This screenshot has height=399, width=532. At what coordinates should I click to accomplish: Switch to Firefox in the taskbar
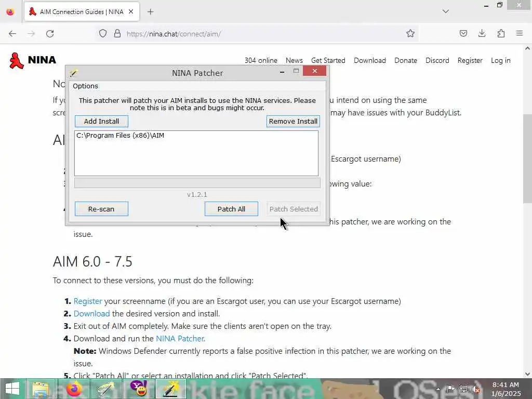coord(74,389)
